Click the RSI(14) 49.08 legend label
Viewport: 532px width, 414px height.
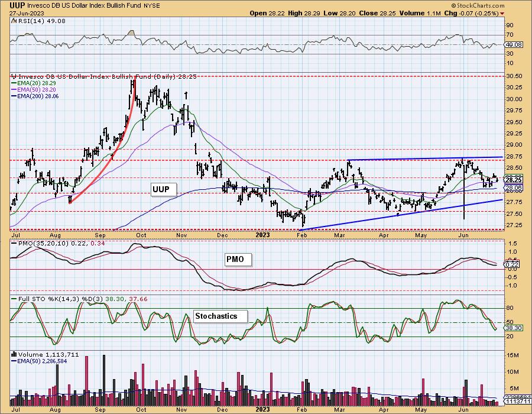(x=42, y=21)
